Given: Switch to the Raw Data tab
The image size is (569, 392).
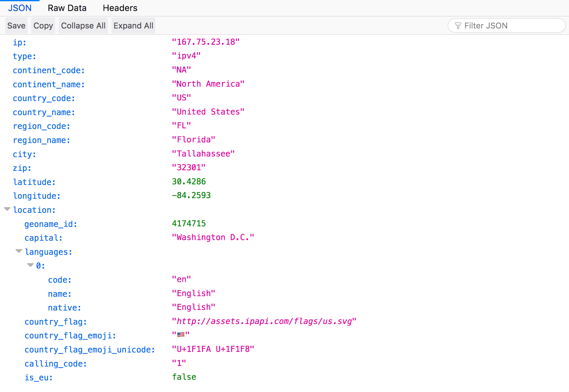Looking at the screenshot, I should (x=67, y=8).
